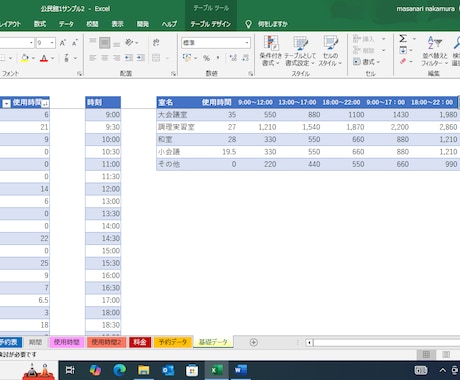Apply the red font color A

[x=44, y=58]
